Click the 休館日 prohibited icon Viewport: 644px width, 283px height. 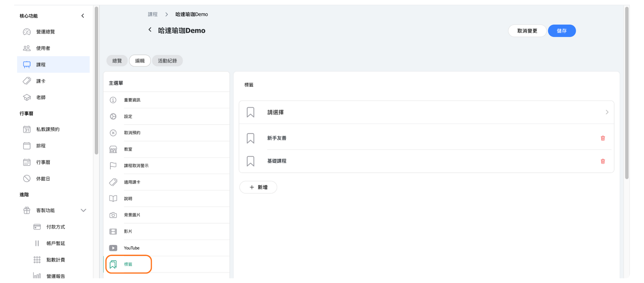[x=27, y=179]
